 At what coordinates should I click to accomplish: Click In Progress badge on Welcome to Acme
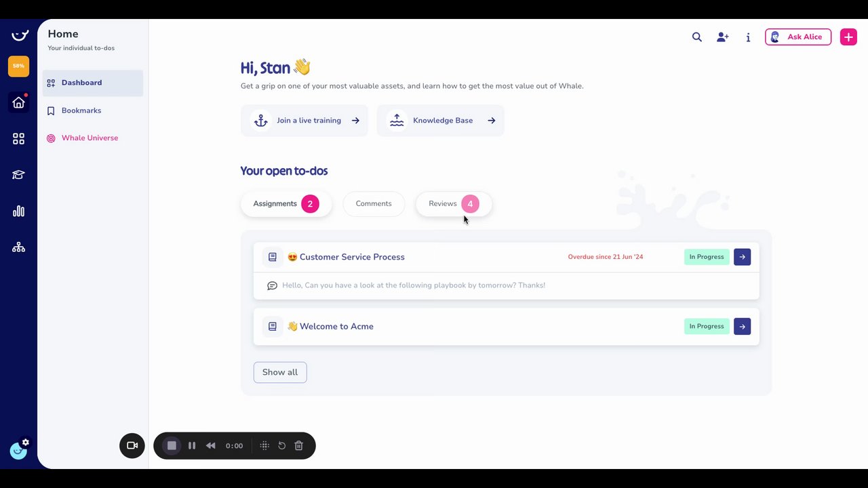click(707, 327)
